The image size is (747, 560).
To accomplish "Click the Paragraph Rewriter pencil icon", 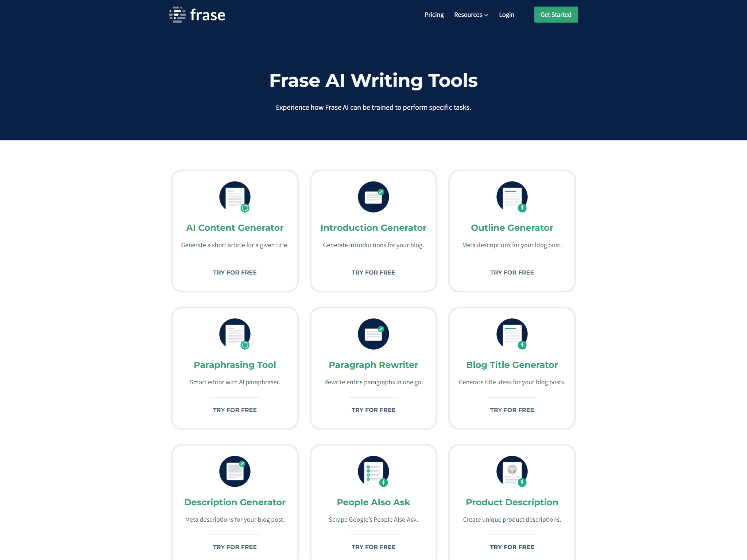I will click(373, 334).
